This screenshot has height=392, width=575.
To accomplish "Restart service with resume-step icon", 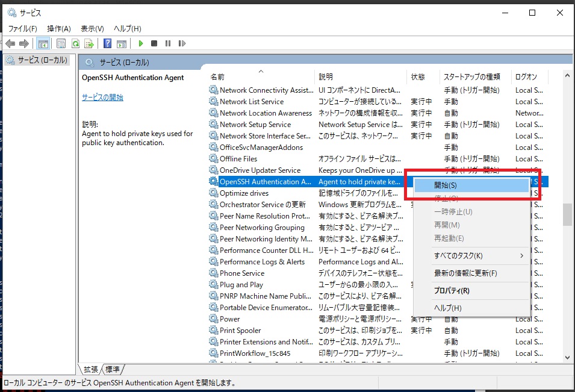I will coord(182,43).
